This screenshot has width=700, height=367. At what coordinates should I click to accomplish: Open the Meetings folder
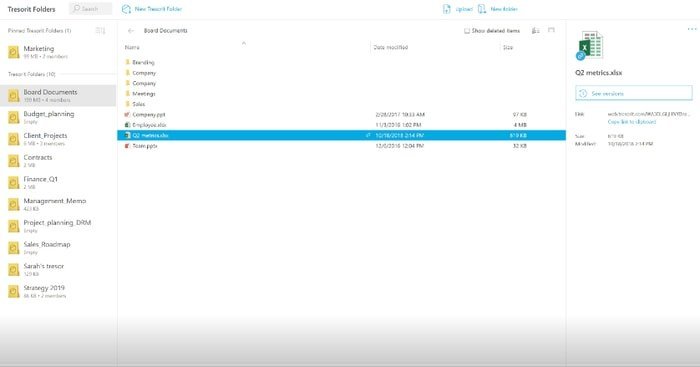coord(144,94)
